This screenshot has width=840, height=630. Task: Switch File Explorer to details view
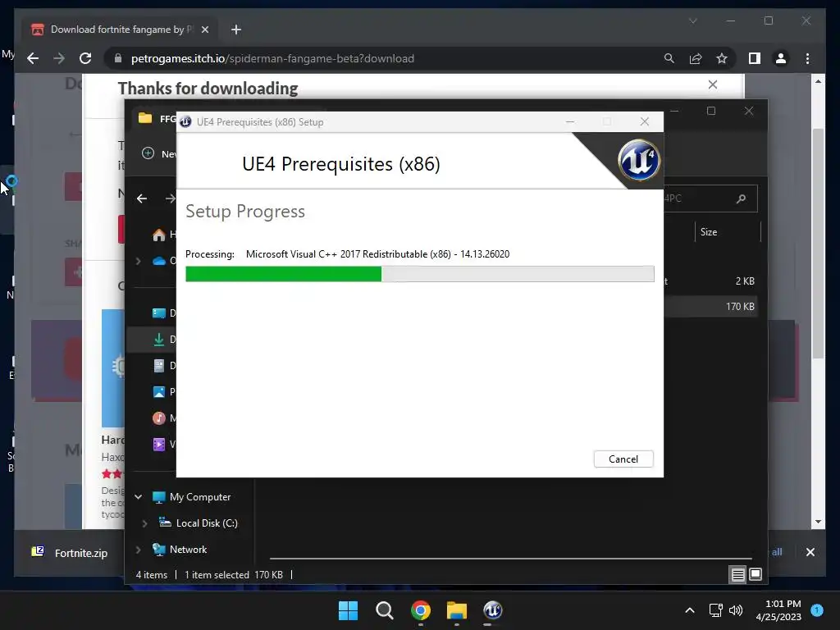[x=737, y=575]
